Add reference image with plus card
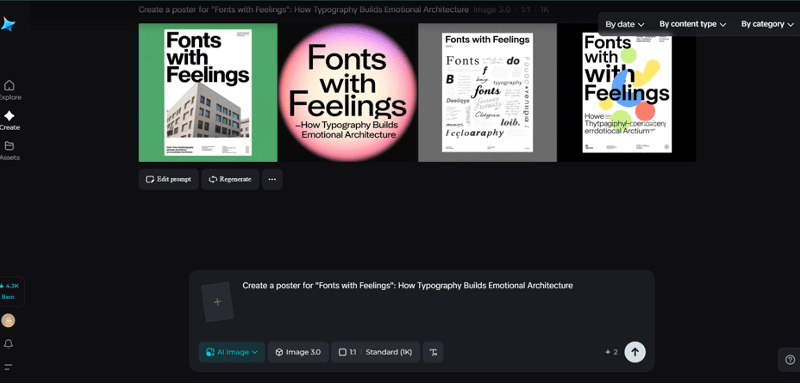 [x=217, y=301]
